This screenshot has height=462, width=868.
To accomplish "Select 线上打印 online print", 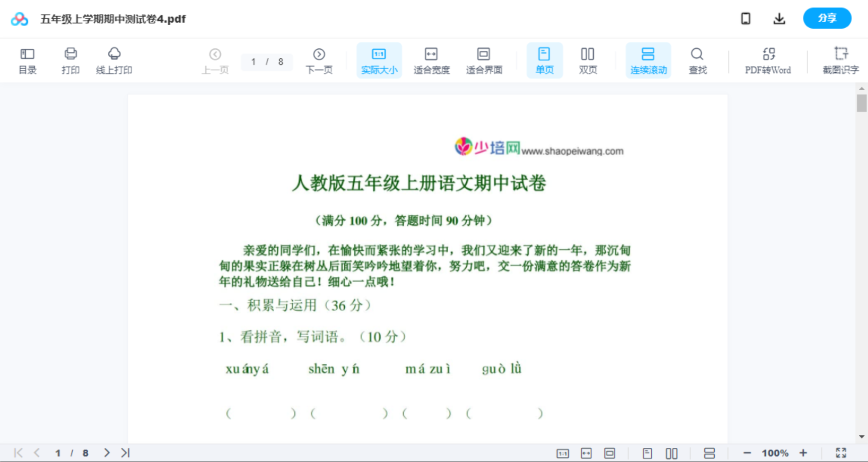I will [114, 60].
